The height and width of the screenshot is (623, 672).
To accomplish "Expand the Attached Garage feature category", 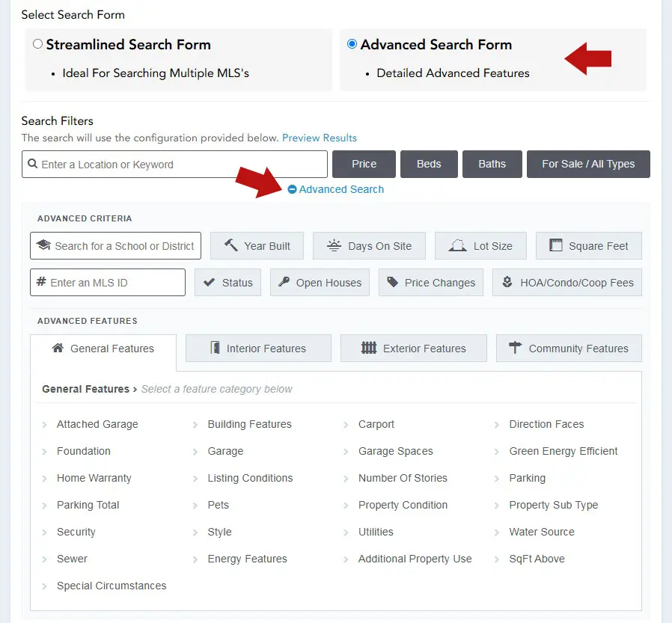I will pos(97,424).
